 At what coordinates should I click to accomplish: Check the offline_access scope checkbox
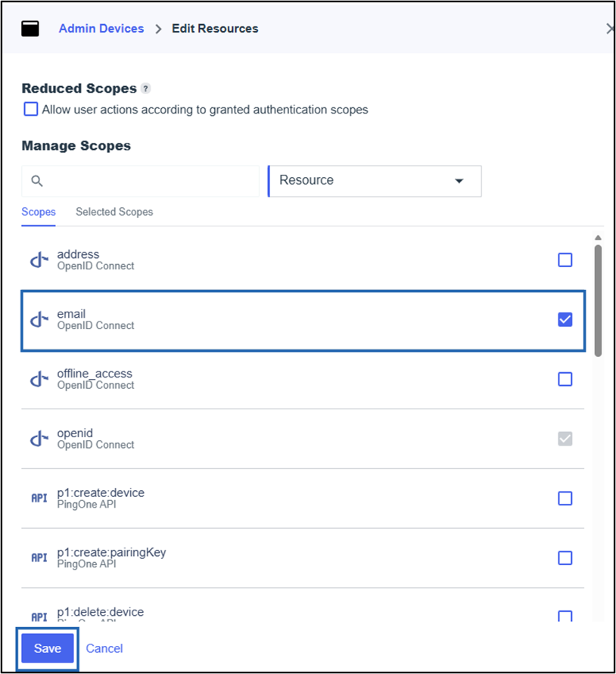565,379
